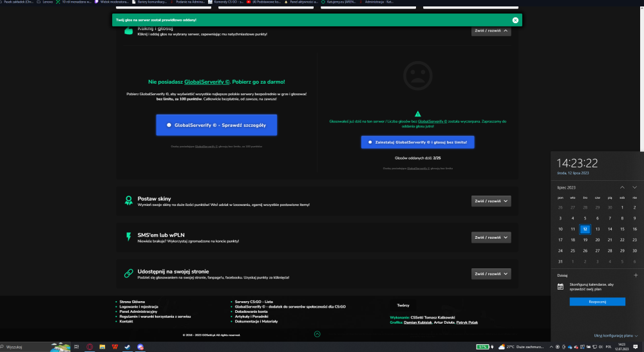Open the 'Kontakt' footer link
644x352 pixels.
point(126,322)
